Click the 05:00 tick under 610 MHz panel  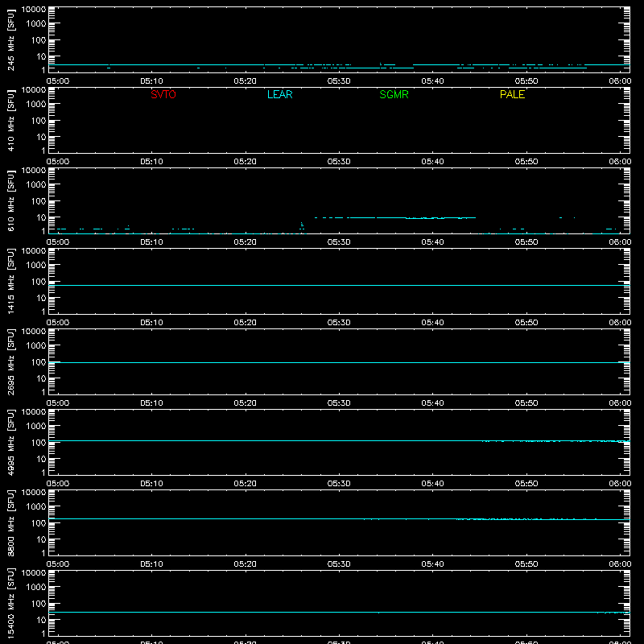click(x=58, y=242)
